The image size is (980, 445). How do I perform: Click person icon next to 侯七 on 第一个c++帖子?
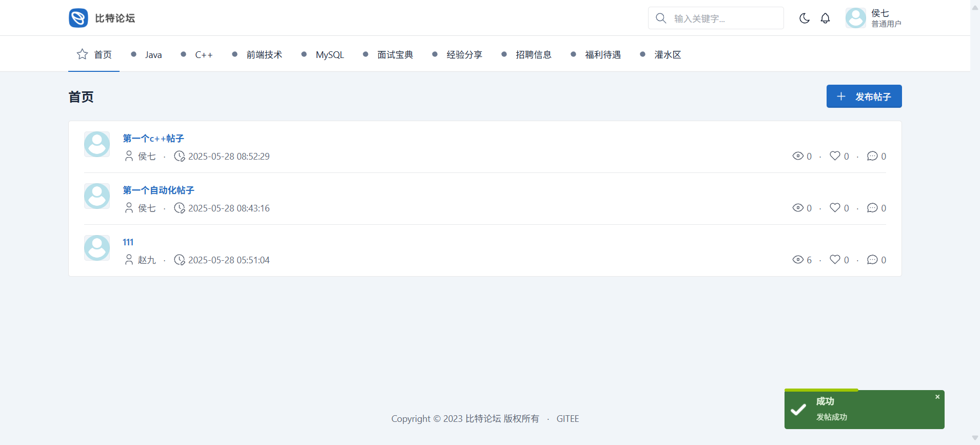[129, 156]
